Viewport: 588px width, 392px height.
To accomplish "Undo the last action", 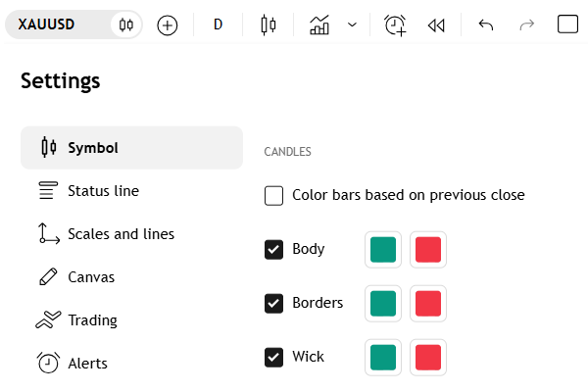I will (486, 25).
